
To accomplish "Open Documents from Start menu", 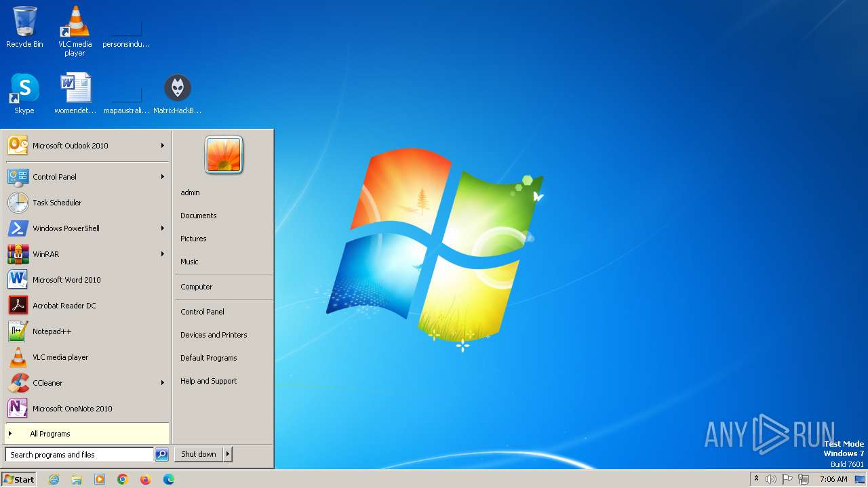I will (x=224, y=216).
